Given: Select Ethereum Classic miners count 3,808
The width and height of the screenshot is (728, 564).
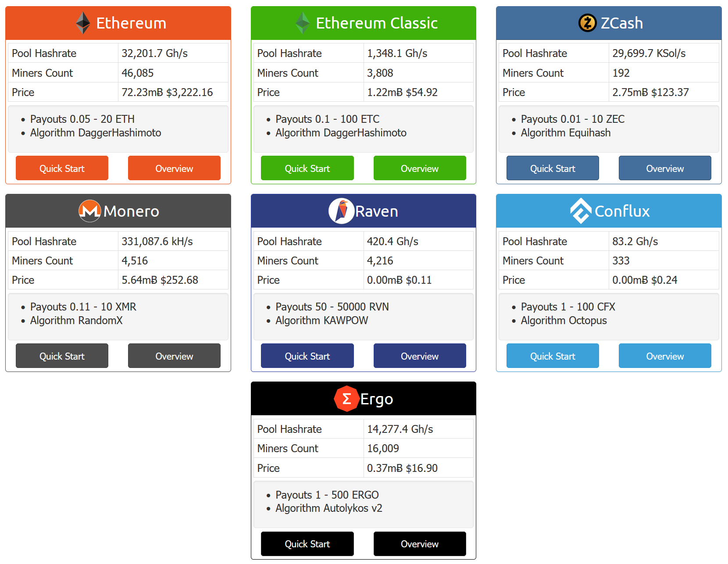Looking at the screenshot, I should point(380,73).
